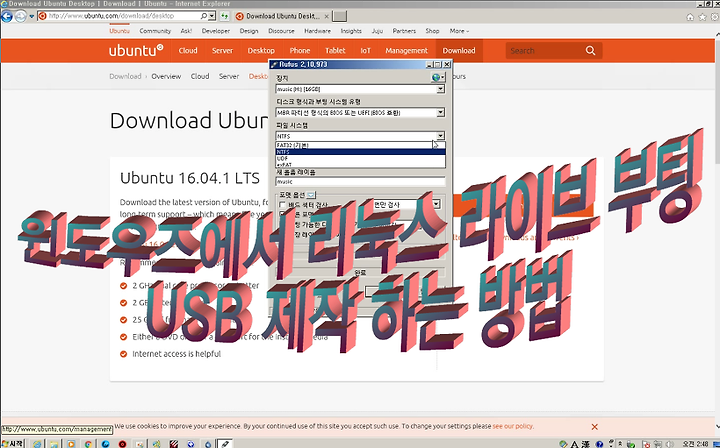Open the Windows Start button
This screenshot has height=448, width=720.
point(13,443)
